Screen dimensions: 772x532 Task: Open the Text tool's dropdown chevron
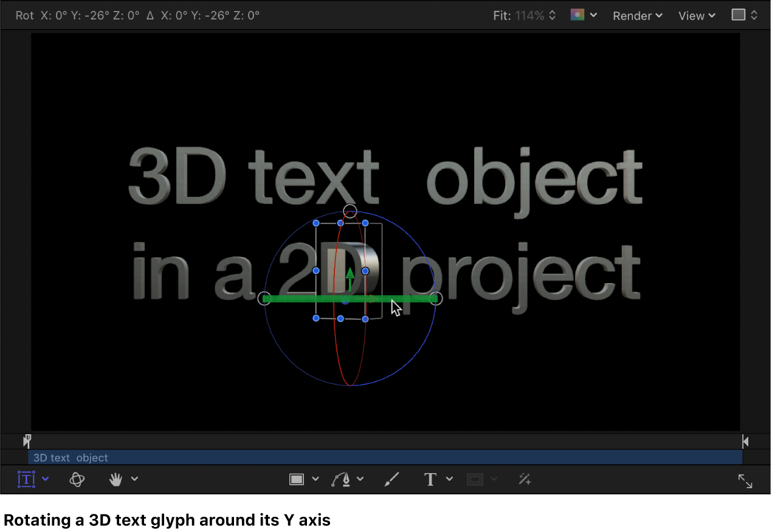tap(449, 479)
